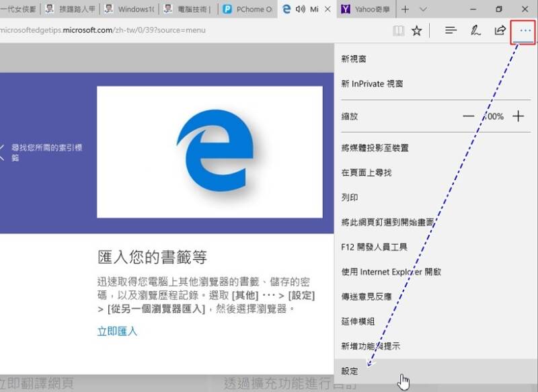Expand tab previews chevron

point(423,9)
